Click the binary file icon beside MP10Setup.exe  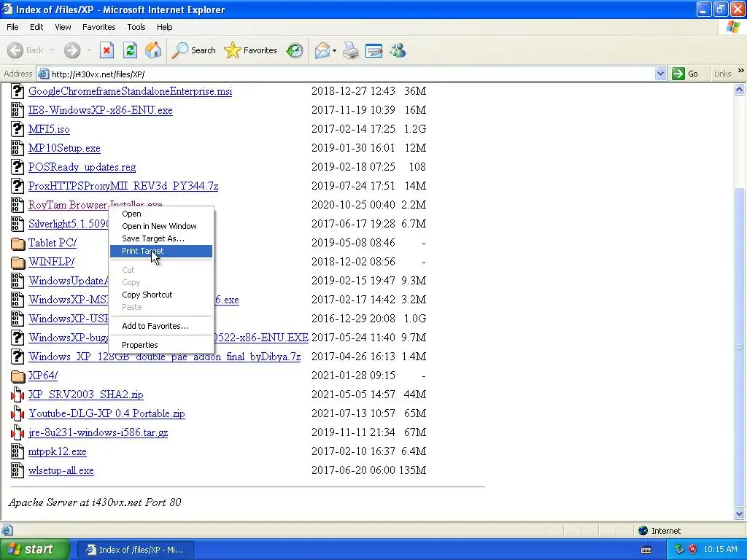(x=18, y=148)
